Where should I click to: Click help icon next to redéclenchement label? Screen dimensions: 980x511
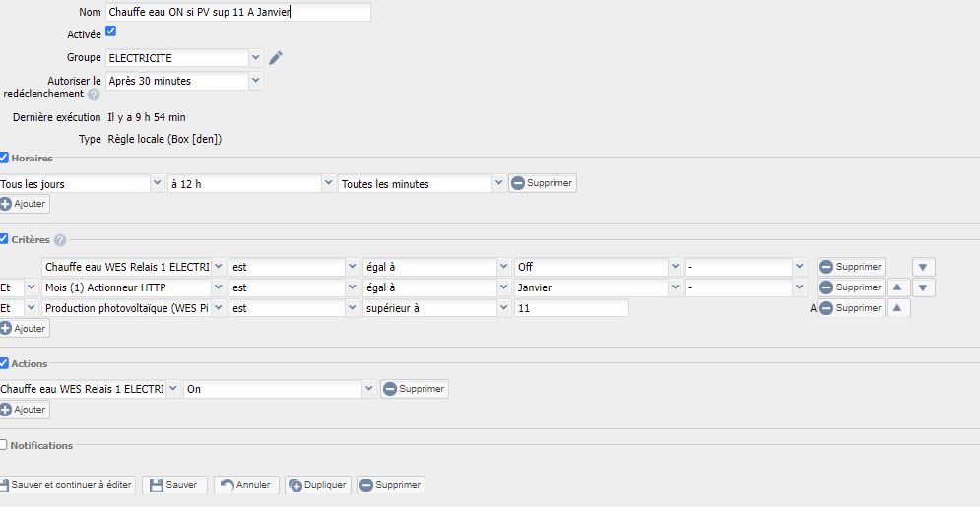94,96
